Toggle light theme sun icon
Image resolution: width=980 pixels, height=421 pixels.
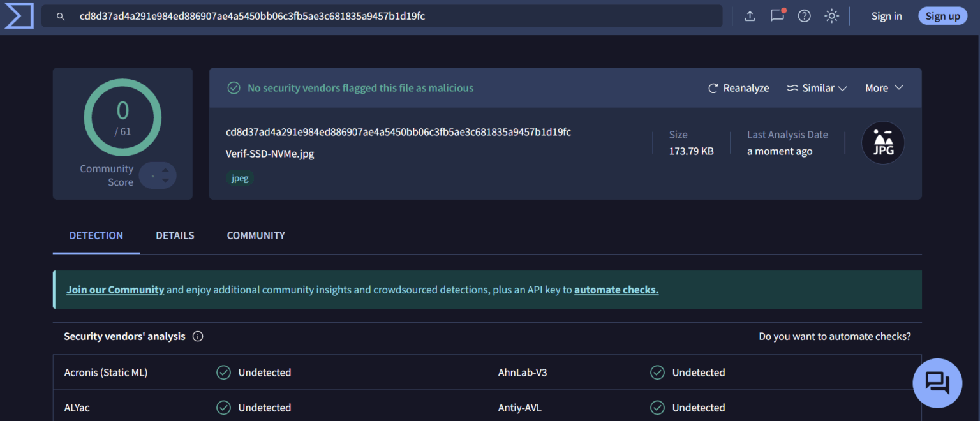coord(831,17)
